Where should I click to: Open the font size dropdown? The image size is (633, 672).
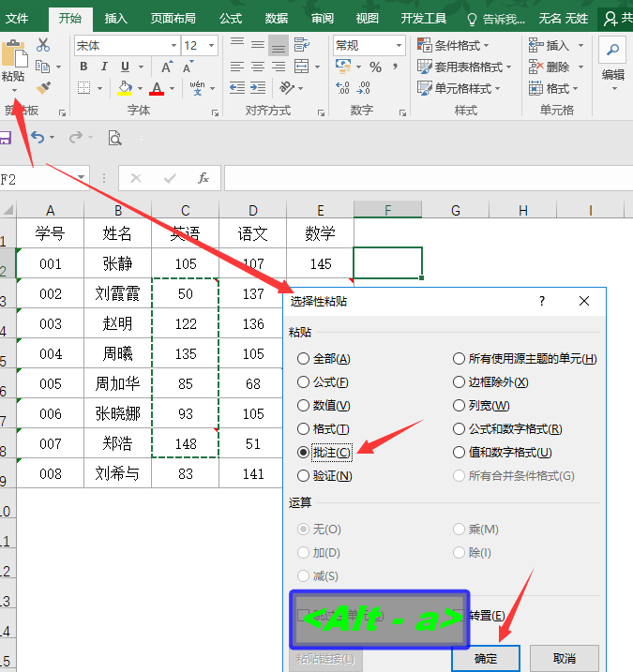tap(211, 45)
